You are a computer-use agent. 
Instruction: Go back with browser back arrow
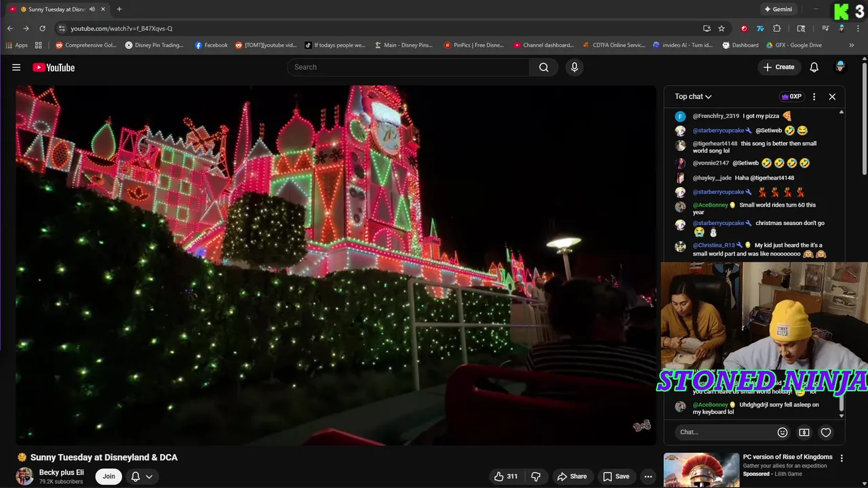pyautogui.click(x=10, y=28)
